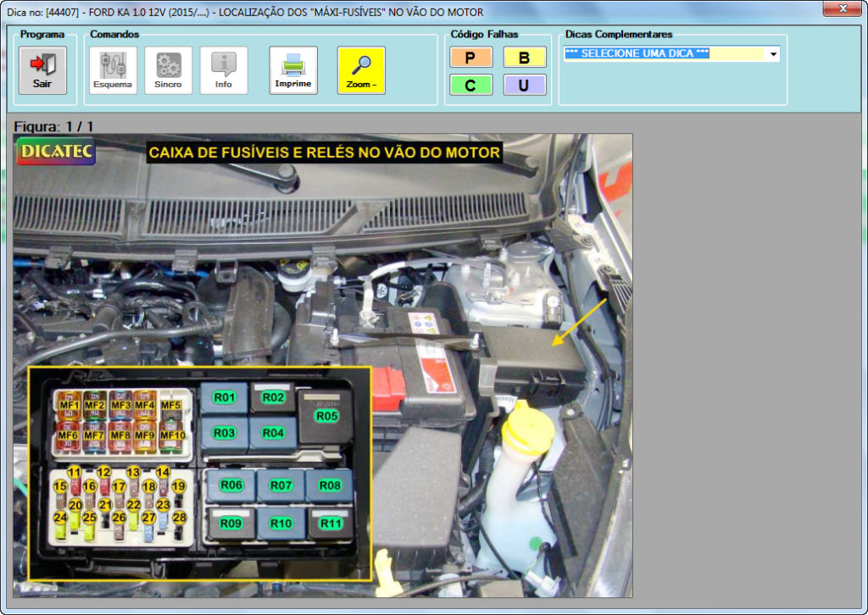The height and width of the screenshot is (615, 868).
Task: Click fuse number 14 marker
Action: point(163,473)
